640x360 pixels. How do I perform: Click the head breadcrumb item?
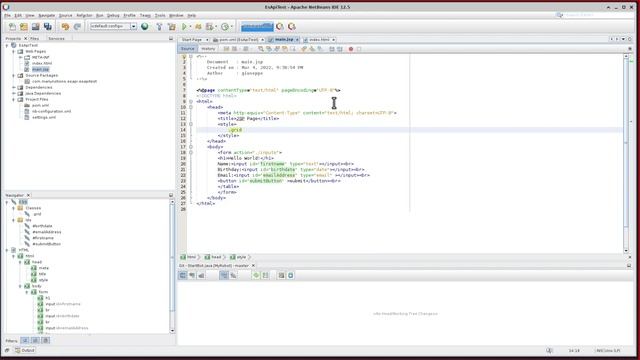213,257
